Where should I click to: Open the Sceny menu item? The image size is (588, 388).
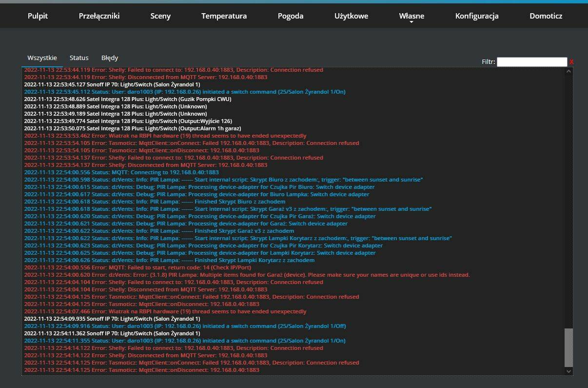pos(160,16)
